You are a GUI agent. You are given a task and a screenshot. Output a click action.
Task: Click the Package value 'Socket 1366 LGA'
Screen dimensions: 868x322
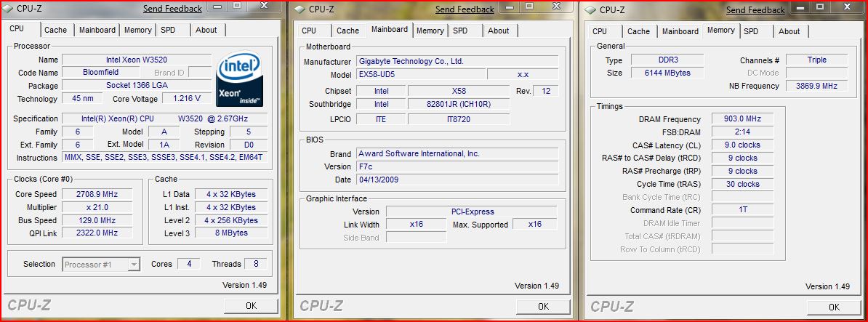click(137, 85)
